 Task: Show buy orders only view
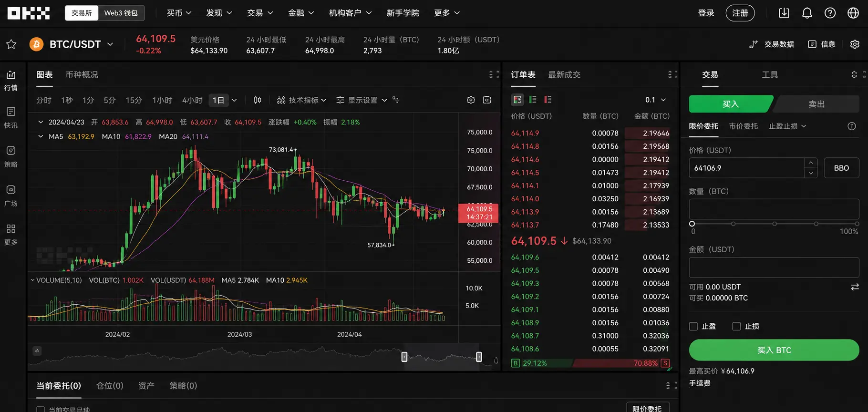(533, 99)
